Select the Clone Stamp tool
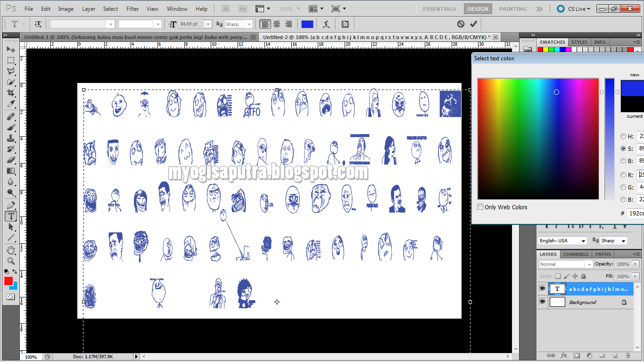 pyautogui.click(x=10, y=138)
